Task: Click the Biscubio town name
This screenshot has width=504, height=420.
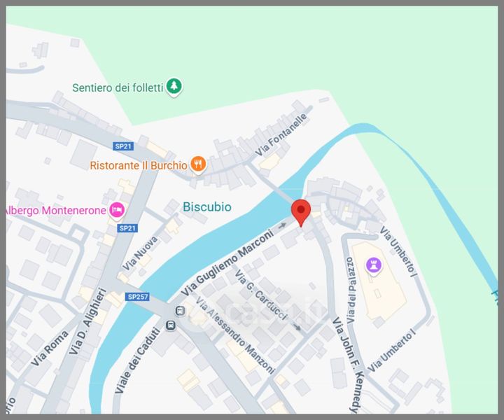Action: (x=207, y=207)
